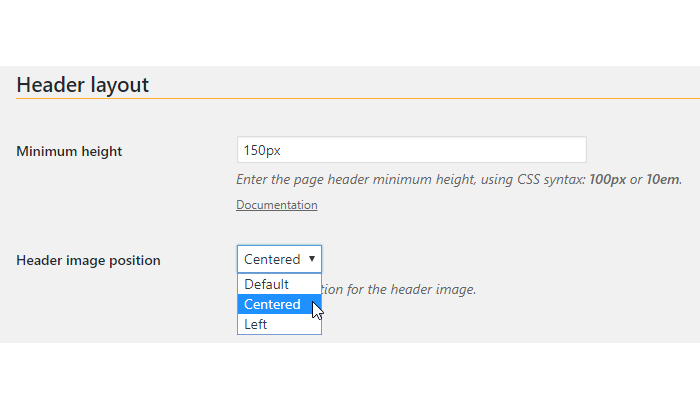Click the Minimum height label
This screenshot has height=409, width=700.
(x=69, y=151)
